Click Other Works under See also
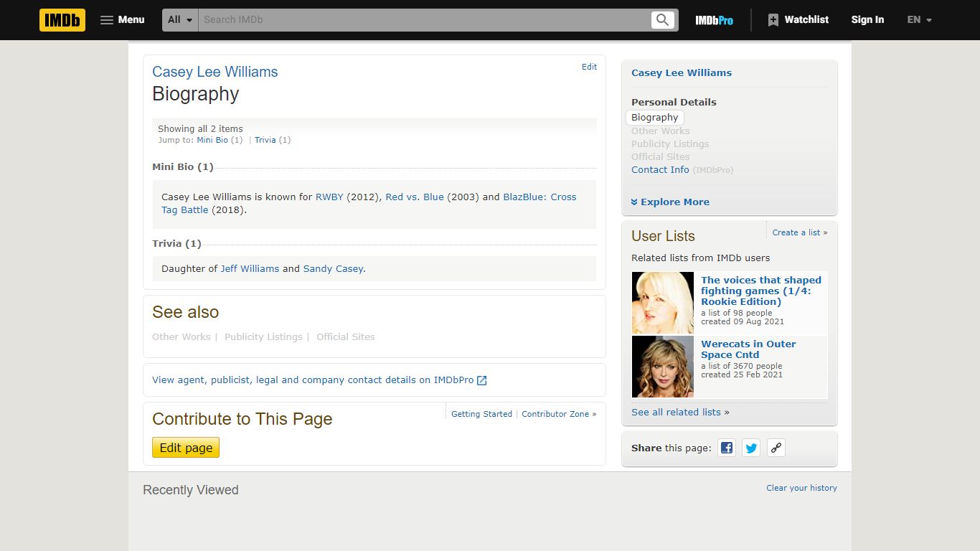Screen dimensions: 980x551 coord(182,337)
